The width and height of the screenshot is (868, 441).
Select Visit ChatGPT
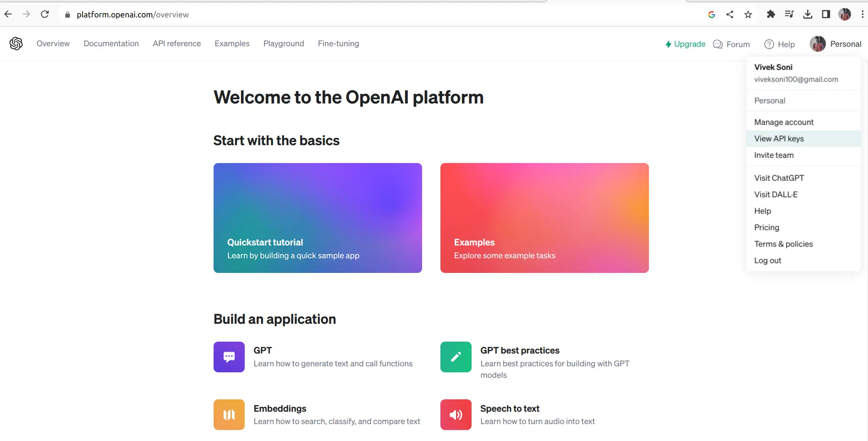[x=803, y=178]
